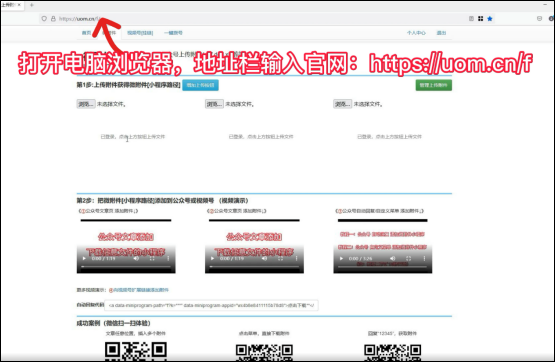Toggle reader view icon in address bar
Screen dimensions: 556x362
(471, 19)
